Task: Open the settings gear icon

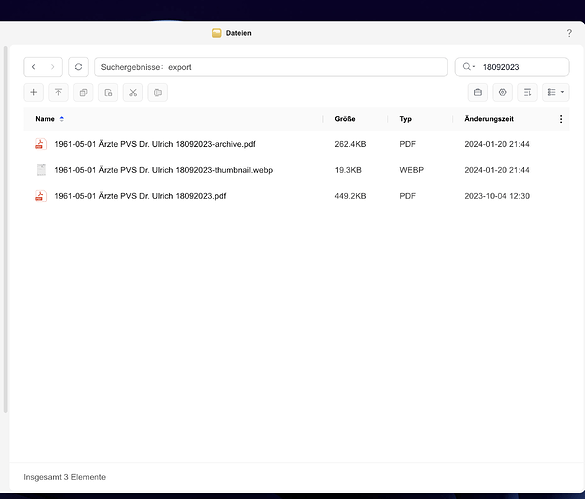Action: pos(503,92)
